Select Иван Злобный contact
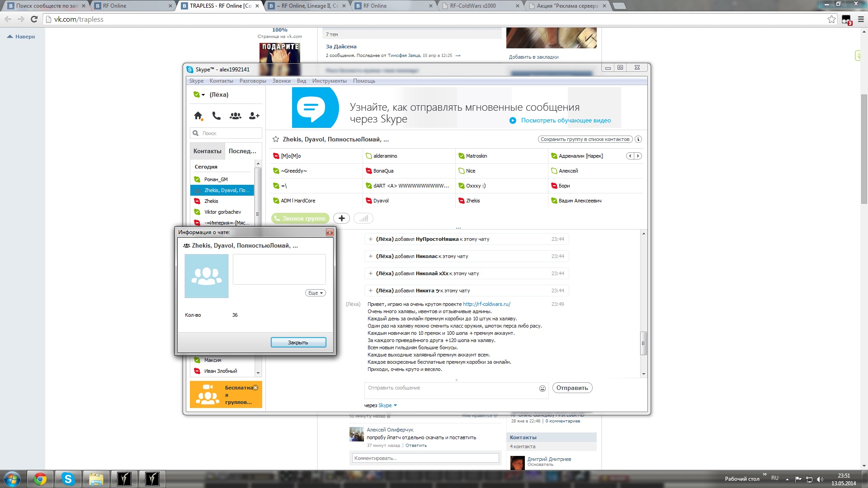The width and height of the screenshot is (868, 488). (222, 371)
